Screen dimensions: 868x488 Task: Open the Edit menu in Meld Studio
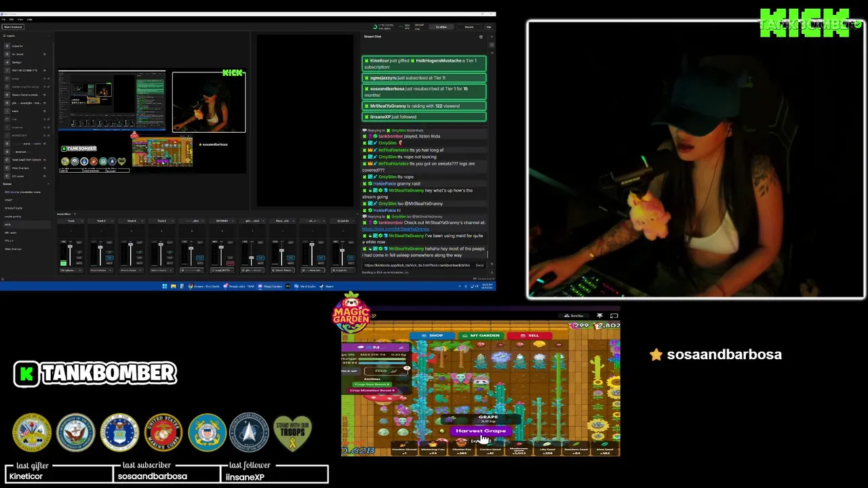pyautogui.click(x=12, y=20)
